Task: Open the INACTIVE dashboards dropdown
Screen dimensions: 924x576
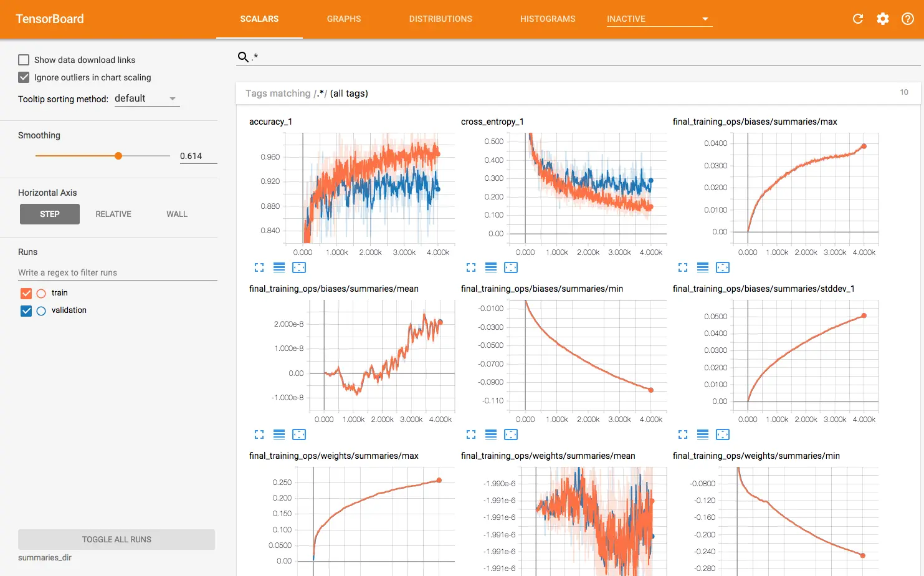Action: (x=659, y=19)
